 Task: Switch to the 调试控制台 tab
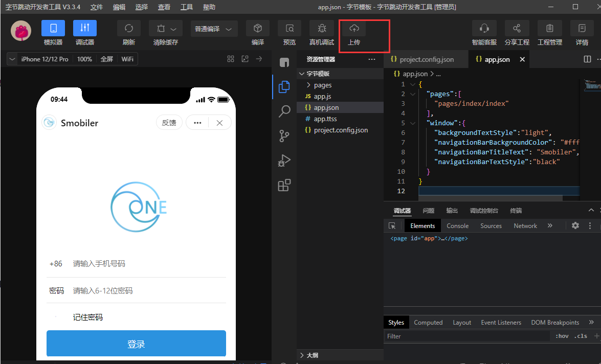point(484,210)
